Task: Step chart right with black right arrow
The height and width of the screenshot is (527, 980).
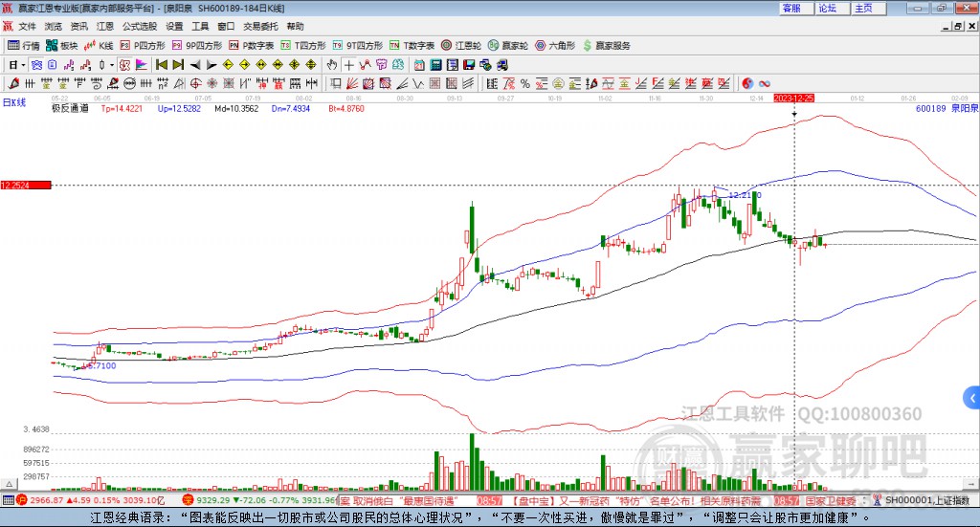Action: click(x=212, y=65)
